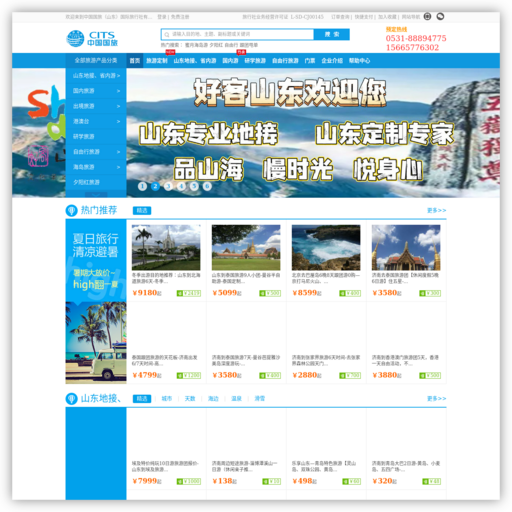Open 快捷支付 link in top bar
The image size is (512, 512).
coord(364,17)
